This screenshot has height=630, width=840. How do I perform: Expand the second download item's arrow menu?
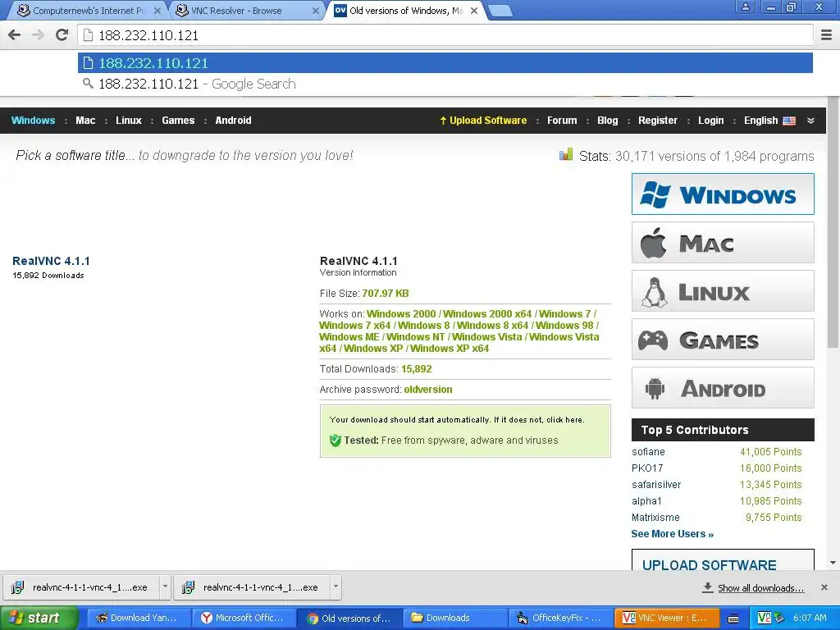(336, 587)
